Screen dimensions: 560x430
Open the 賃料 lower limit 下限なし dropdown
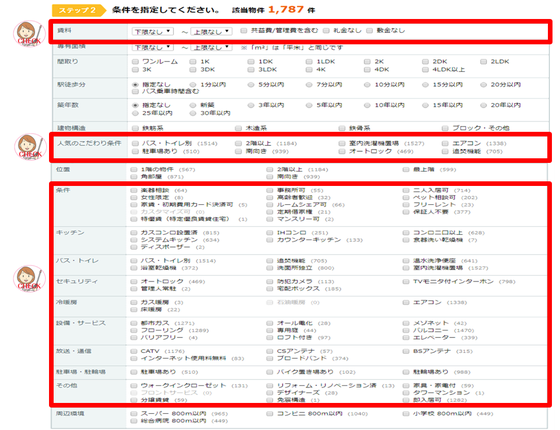[153, 31]
